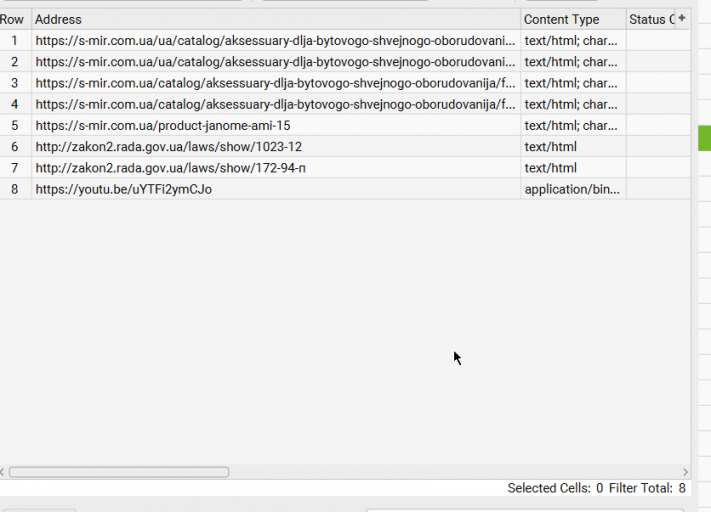The height and width of the screenshot is (512, 711).
Task: Add a column with the plus icon
Action: tap(682, 19)
